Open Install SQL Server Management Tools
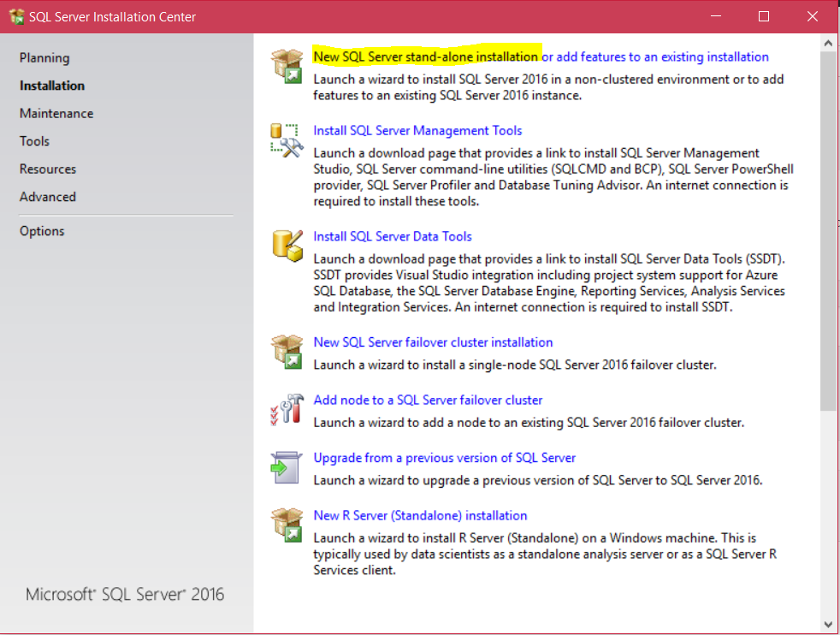Viewport: 840px width, 635px height. (x=417, y=131)
